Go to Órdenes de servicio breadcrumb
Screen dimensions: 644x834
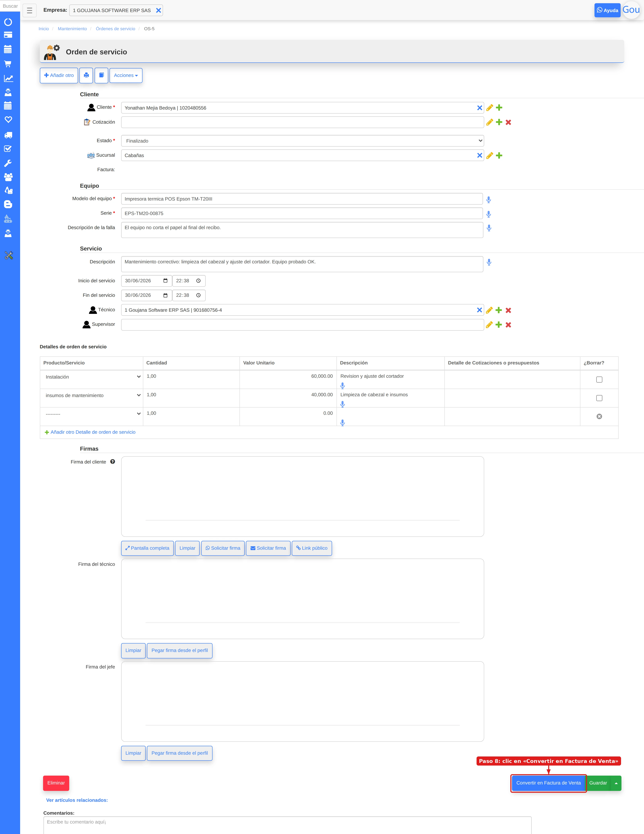[115, 29]
